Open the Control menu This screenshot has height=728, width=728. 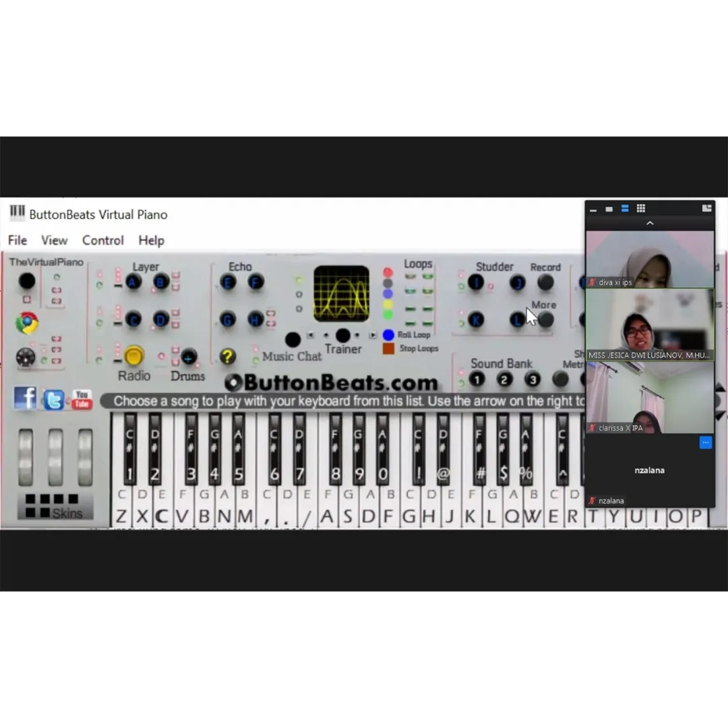(103, 240)
